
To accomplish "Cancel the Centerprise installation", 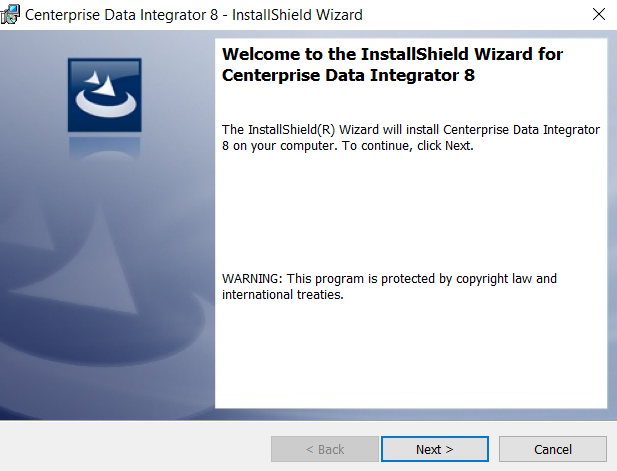I will pos(552,449).
